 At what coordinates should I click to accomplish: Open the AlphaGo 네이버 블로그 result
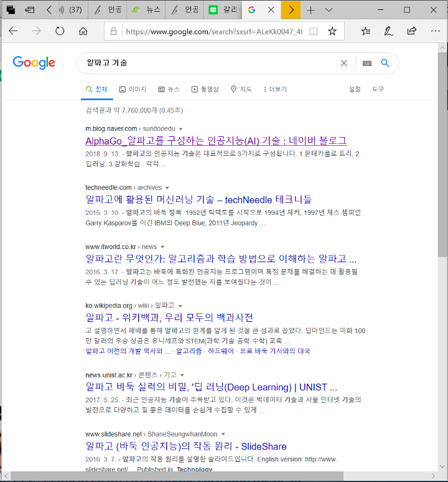(x=216, y=141)
